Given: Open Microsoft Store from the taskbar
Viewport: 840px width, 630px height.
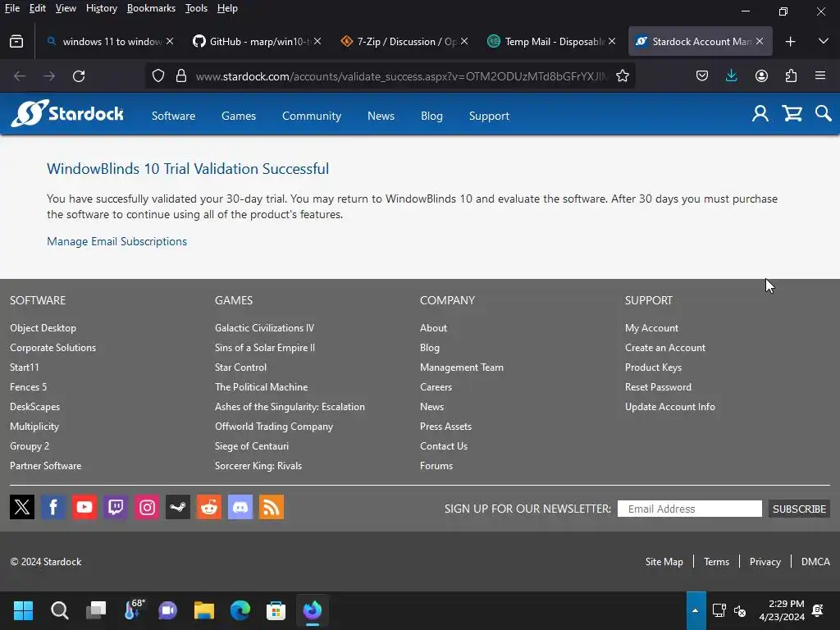Looking at the screenshot, I should pyautogui.click(x=276, y=610).
